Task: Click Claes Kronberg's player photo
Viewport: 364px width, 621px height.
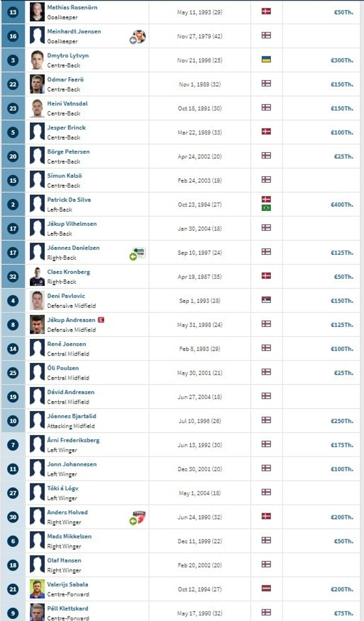Action: 37,276
